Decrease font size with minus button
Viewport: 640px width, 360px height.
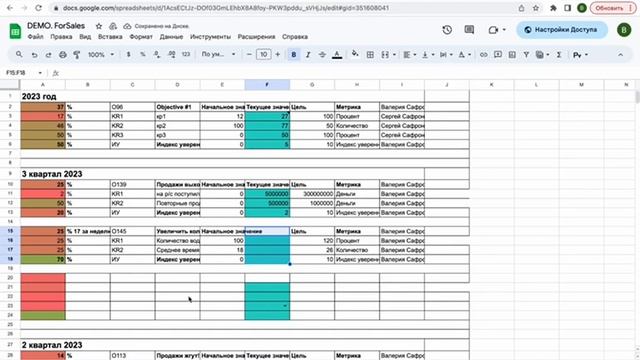coord(249,54)
